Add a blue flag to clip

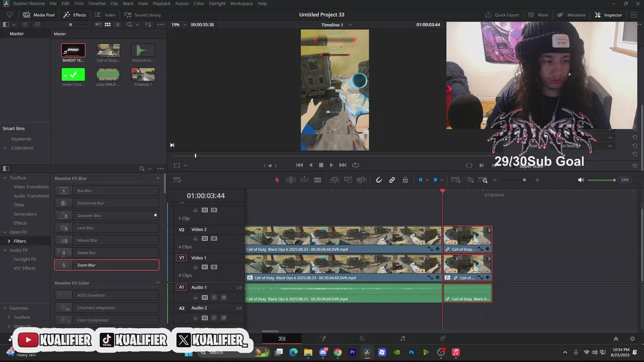(x=421, y=180)
